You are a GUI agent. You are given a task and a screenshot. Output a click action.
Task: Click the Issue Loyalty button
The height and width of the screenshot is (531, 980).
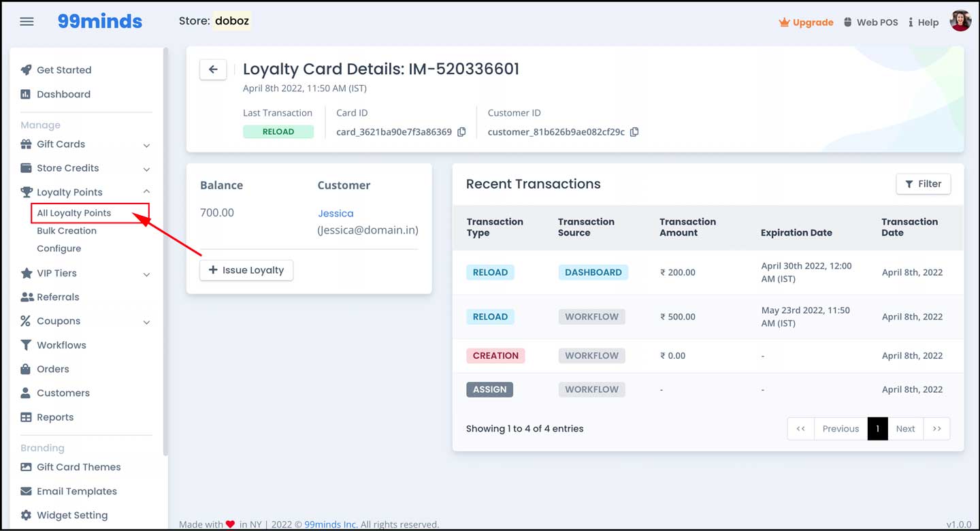(246, 270)
